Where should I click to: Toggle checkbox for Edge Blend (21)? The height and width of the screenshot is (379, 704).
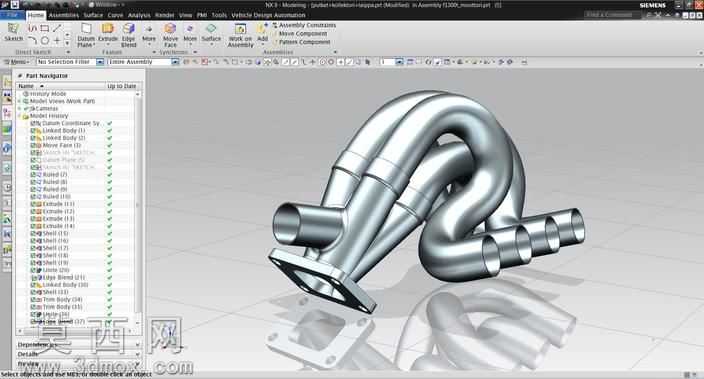coord(33,278)
